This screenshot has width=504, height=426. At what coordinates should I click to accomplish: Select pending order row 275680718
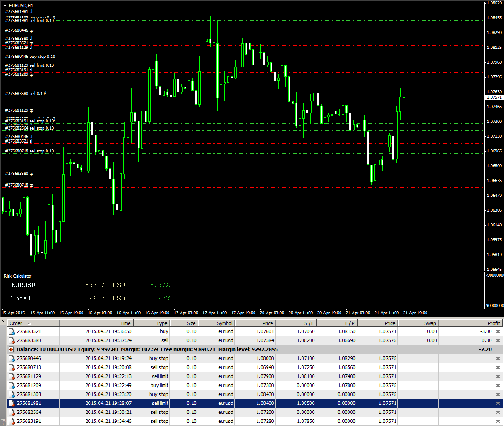point(255,367)
